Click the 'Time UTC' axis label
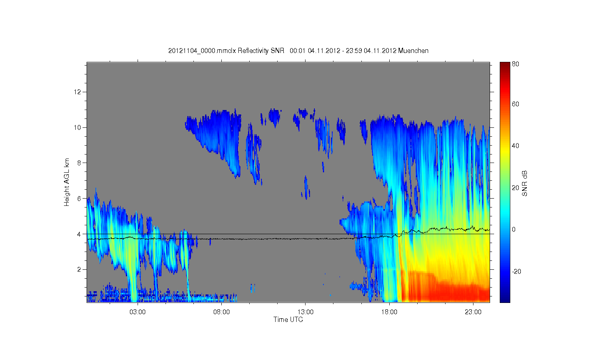Viewport: 607px width, 364px height. click(288, 320)
